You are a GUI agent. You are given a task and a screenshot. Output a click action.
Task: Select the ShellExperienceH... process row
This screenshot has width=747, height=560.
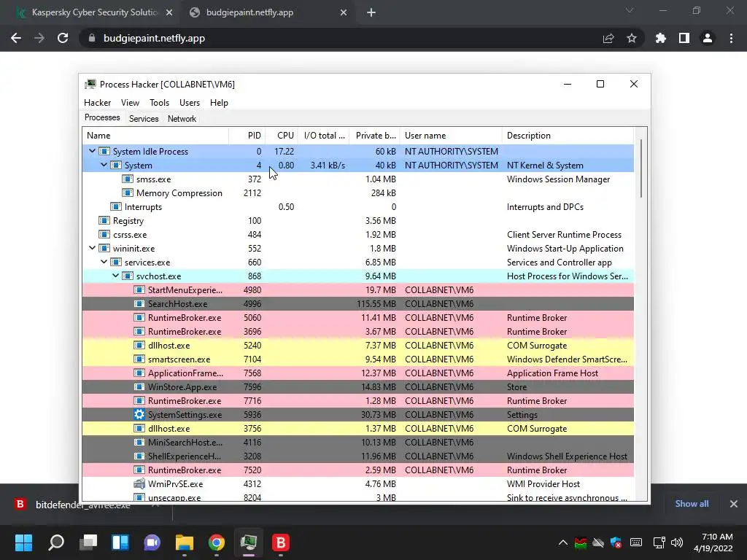point(357,456)
